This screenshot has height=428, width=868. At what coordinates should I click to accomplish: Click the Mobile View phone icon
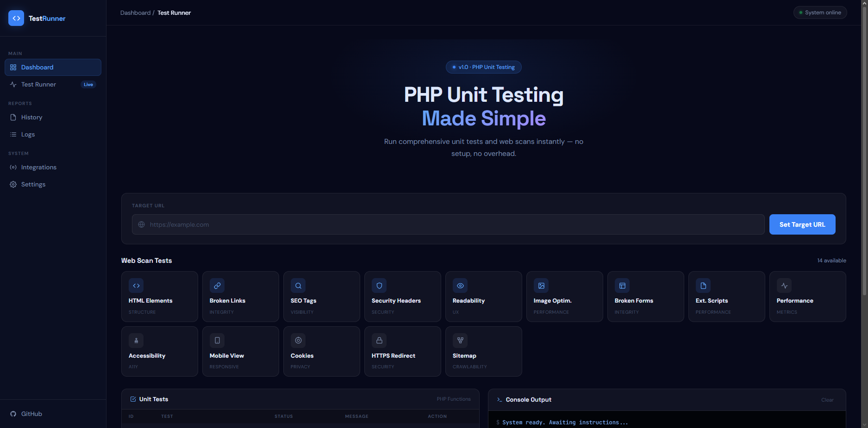[217, 341]
